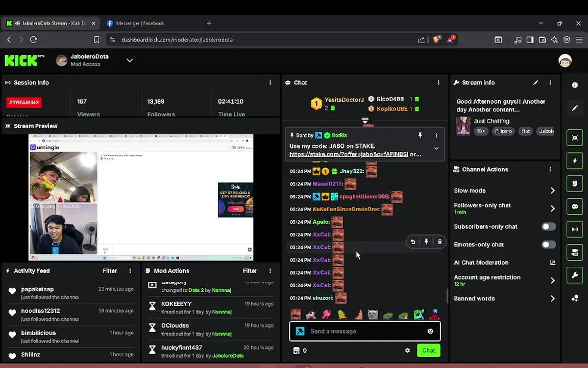
Task: Click the channel points shop icon
Action: [x=296, y=350]
